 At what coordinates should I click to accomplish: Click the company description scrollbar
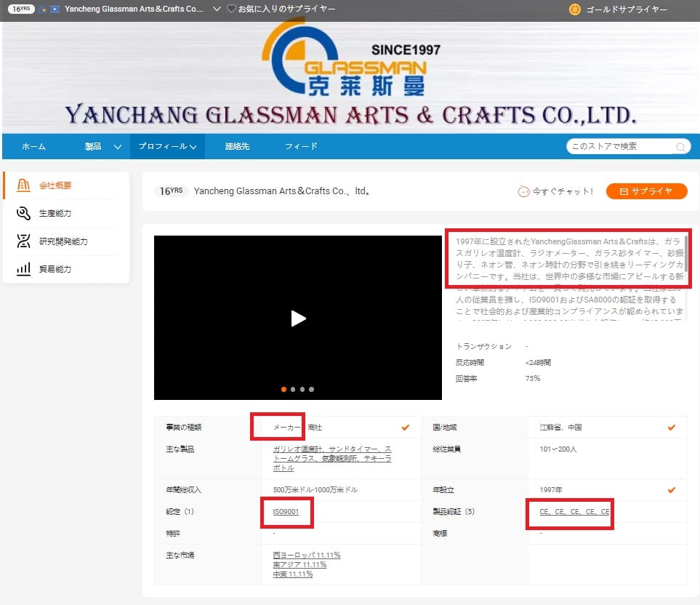pos(685,253)
